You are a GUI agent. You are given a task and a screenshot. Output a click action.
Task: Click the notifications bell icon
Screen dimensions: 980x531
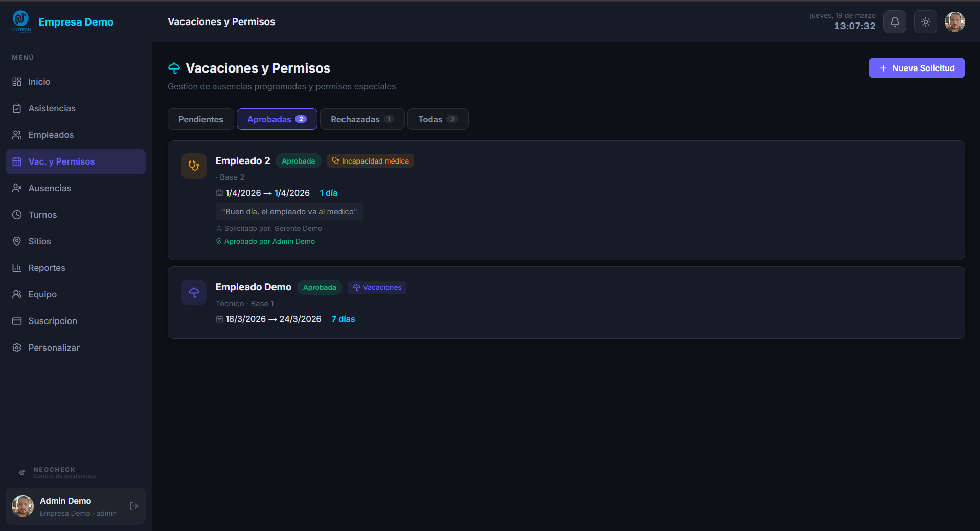point(895,22)
